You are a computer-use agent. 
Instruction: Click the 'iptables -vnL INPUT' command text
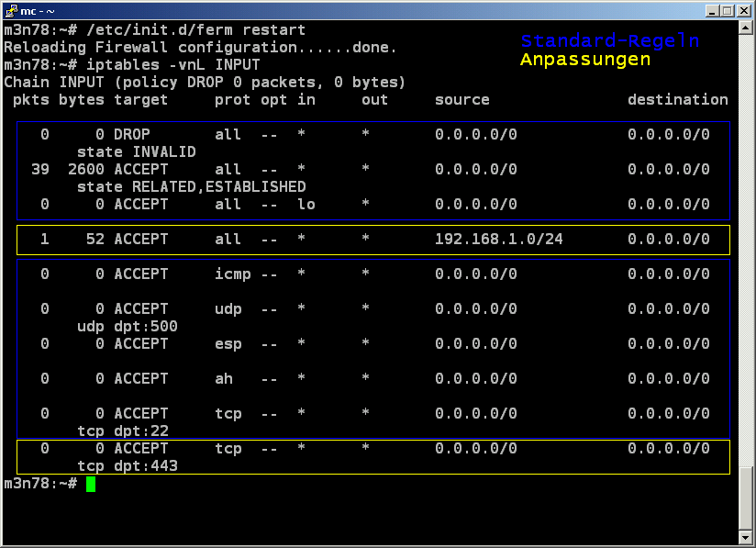pyautogui.click(x=173, y=65)
